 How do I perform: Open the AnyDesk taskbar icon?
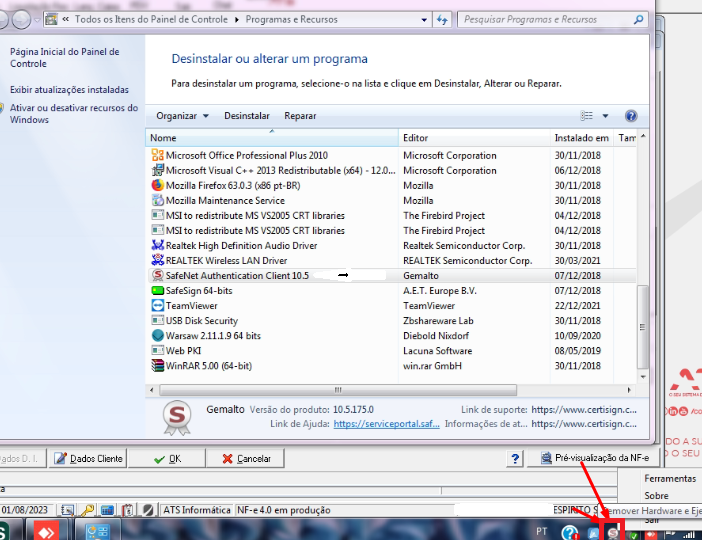tap(46, 531)
